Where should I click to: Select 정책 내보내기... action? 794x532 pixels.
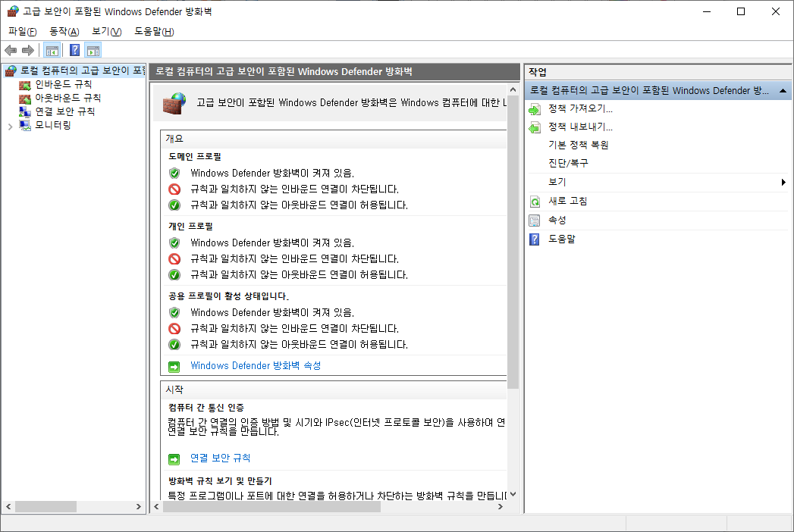point(580,127)
